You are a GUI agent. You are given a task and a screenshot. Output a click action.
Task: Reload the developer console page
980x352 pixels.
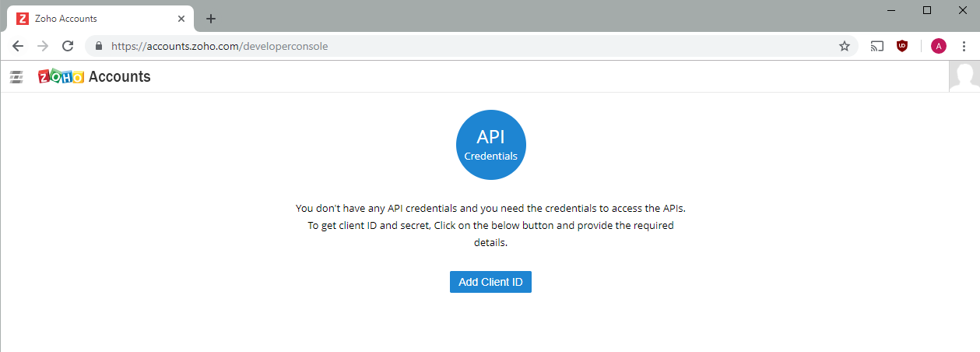(x=68, y=46)
